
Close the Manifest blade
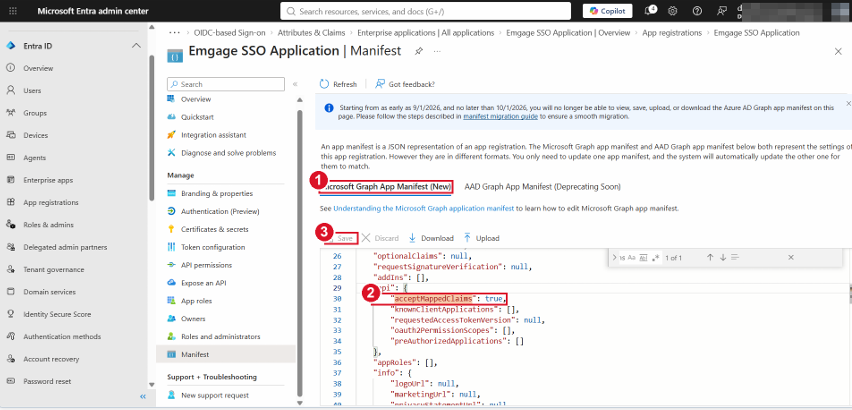click(838, 51)
